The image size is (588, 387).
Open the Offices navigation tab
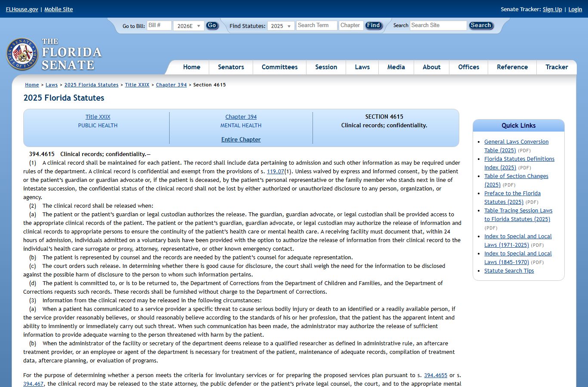468,67
